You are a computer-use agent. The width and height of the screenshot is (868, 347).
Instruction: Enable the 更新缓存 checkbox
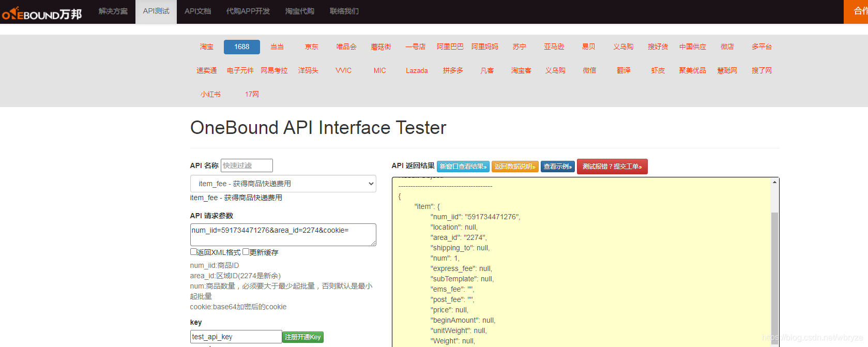pyautogui.click(x=246, y=252)
